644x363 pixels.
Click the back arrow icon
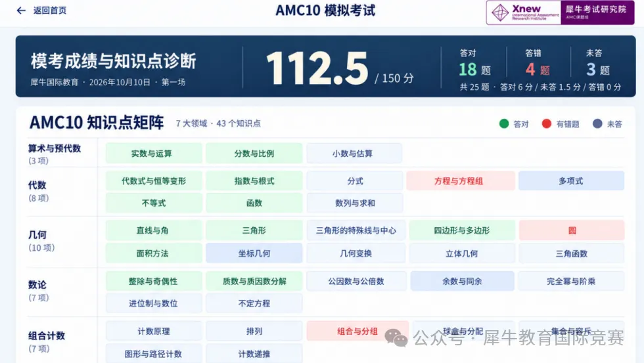[x=21, y=11]
